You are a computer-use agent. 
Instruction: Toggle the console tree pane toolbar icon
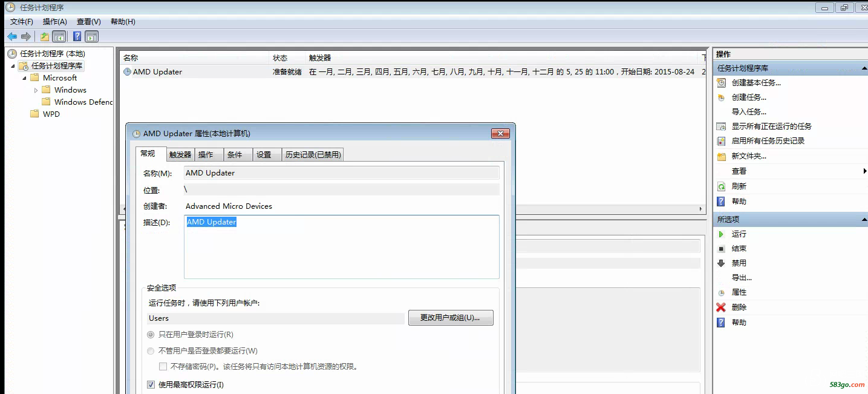[x=59, y=36]
